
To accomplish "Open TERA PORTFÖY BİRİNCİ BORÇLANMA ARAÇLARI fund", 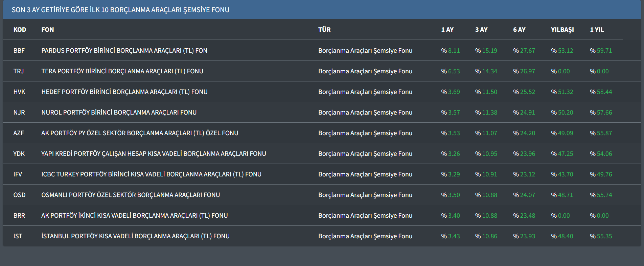I will [x=122, y=71].
